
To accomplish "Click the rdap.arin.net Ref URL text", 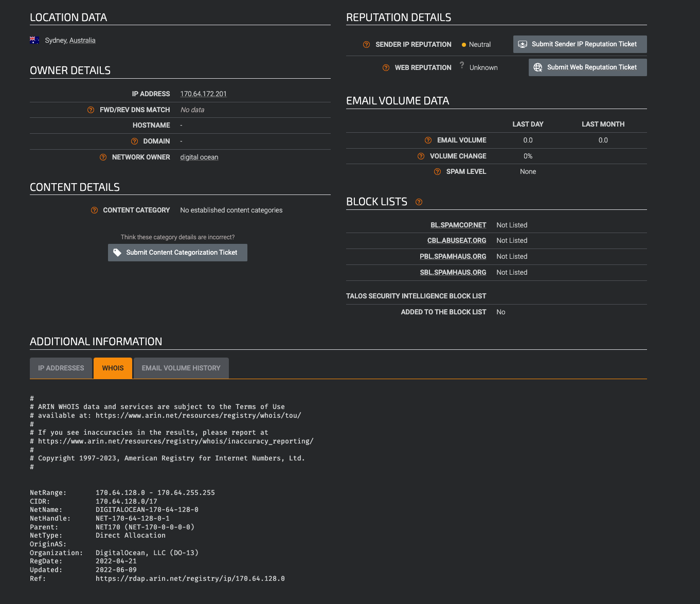I will (190, 578).
